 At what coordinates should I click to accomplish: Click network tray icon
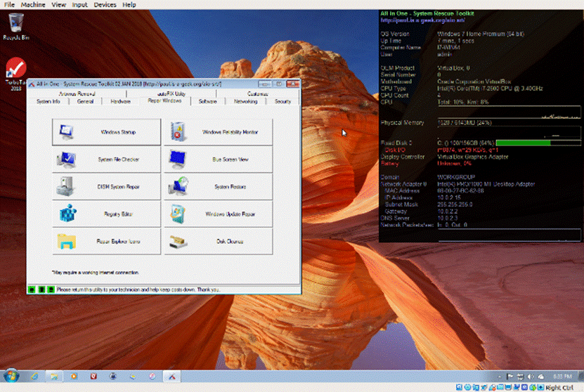(520, 377)
